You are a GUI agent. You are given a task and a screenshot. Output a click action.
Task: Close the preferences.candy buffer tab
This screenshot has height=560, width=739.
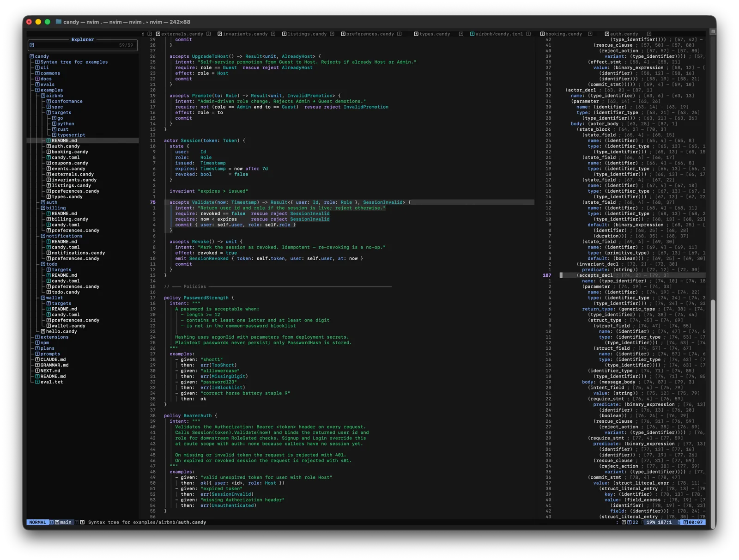[400, 34]
